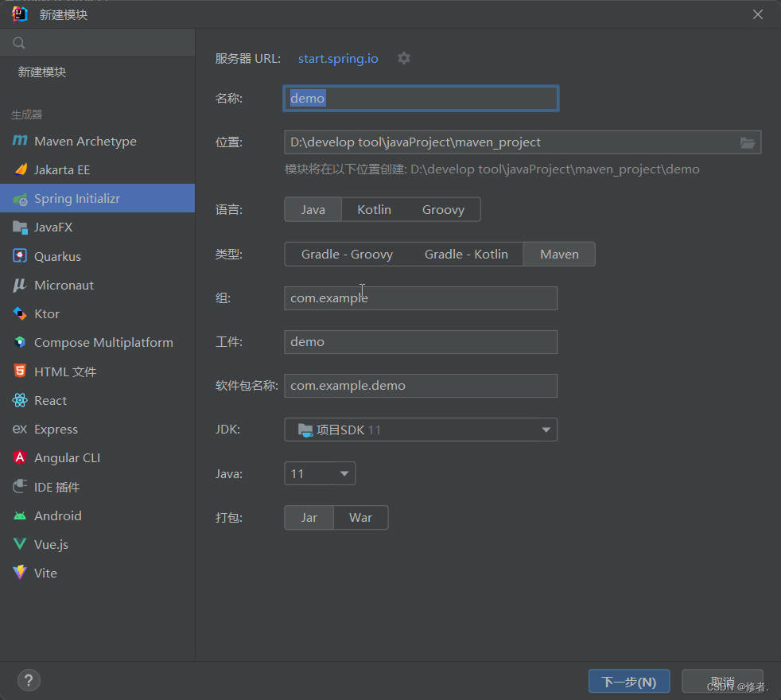Select Kotlin as the language

(374, 209)
